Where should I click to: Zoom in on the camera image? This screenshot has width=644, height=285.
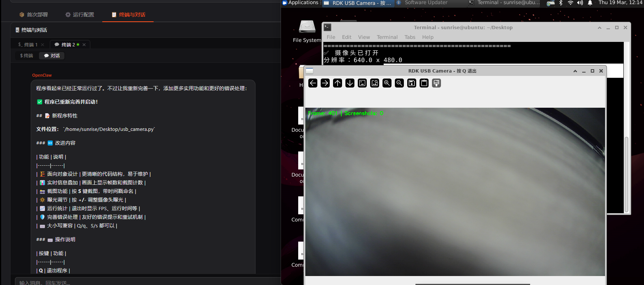(x=387, y=83)
